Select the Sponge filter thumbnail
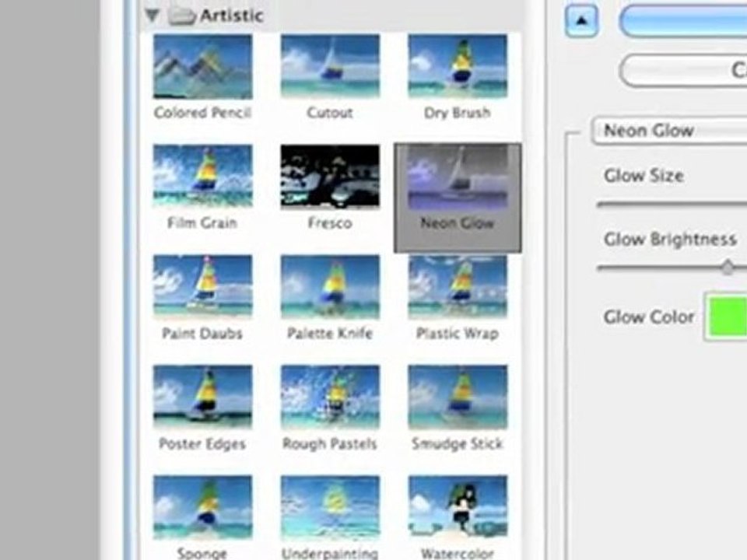This screenshot has width=747, height=560. point(202,507)
